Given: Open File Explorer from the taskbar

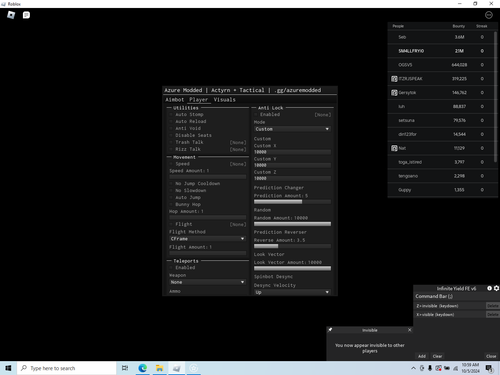Looking at the screenshot, I should (x=160, y=368).
